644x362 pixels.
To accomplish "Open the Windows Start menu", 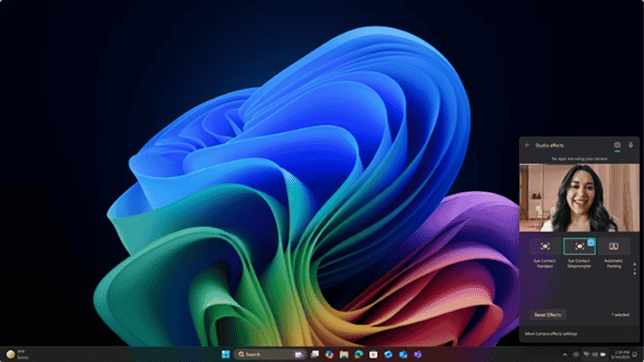I will point(225,353).
